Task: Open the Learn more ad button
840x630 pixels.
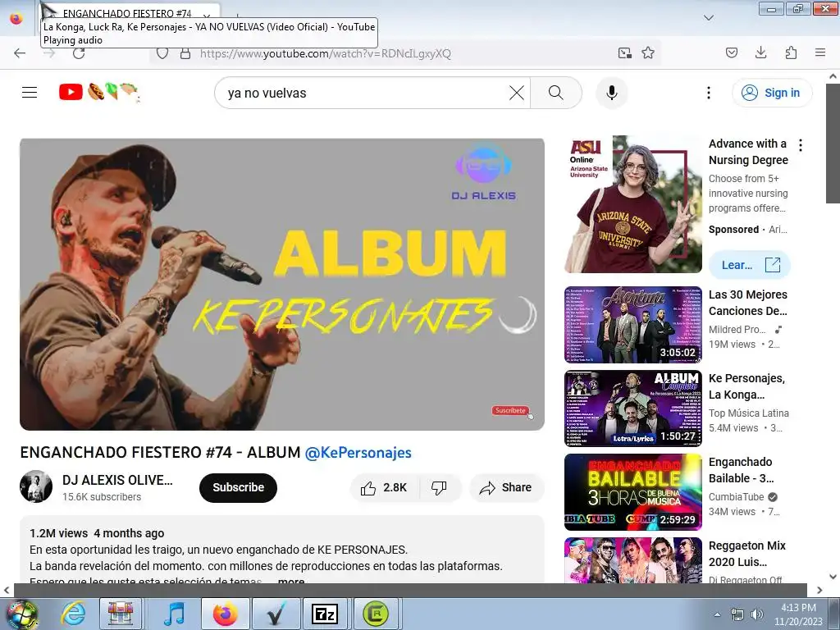Action: tap(750, 265)
